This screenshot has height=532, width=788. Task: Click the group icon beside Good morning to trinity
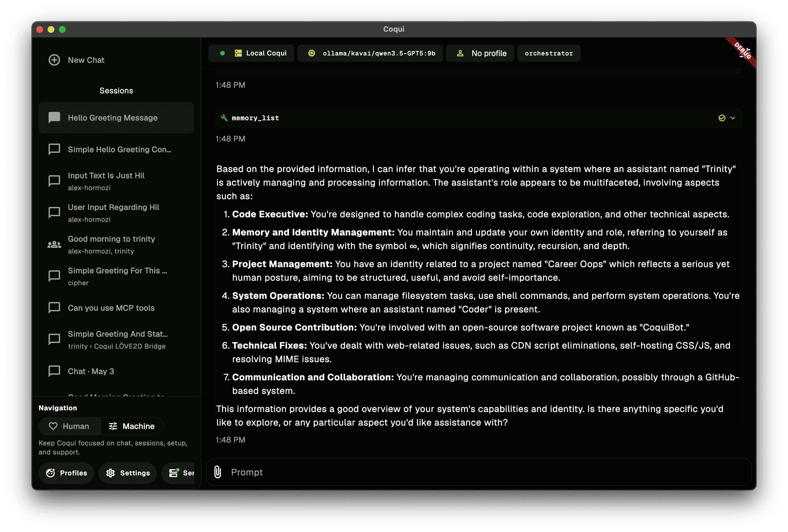54,244
